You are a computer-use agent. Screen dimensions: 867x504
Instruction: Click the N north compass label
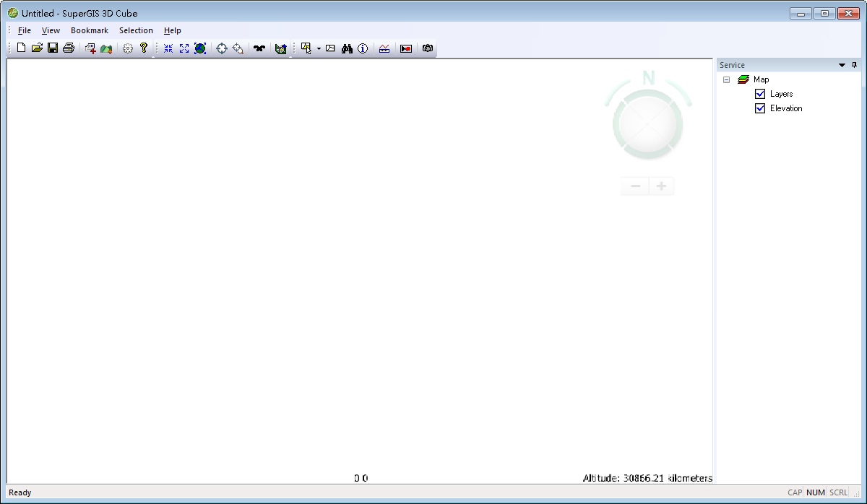(x=649, y=78)
